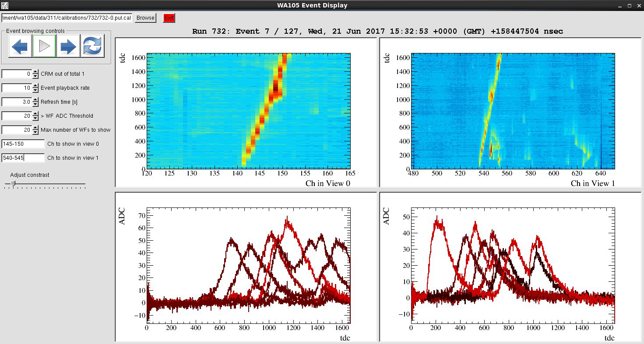Open the Browse file dialog
The height and width of the screenshot is (344, 644).
[x=145, y=18]
